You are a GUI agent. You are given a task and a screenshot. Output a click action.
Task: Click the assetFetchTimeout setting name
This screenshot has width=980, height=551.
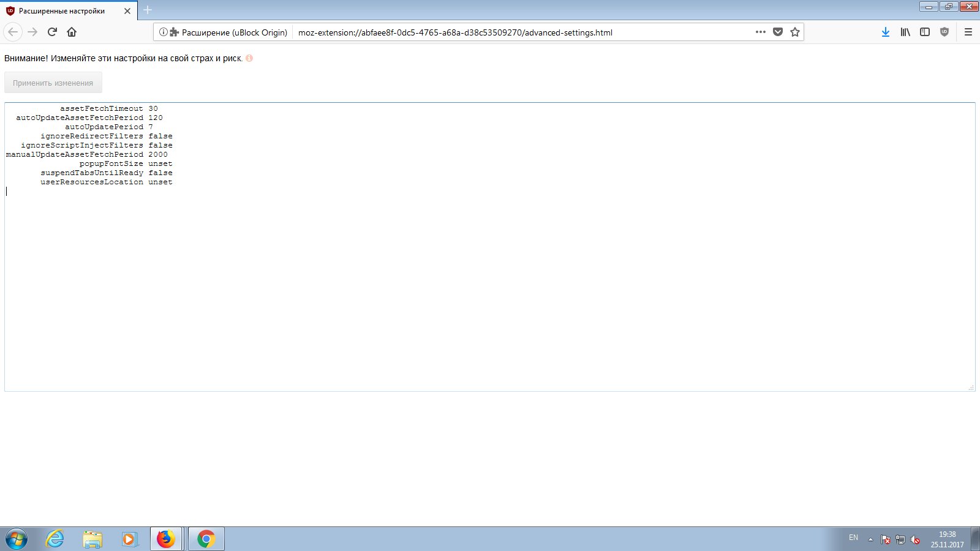click(x=102, y=108)
